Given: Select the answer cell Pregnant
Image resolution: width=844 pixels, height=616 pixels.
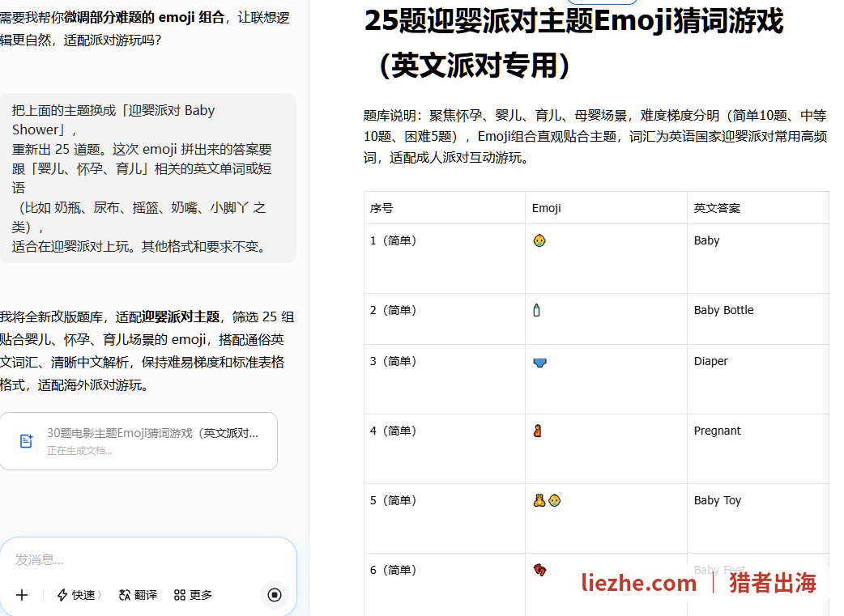Looking at the screenshot, I should point(758,448).
